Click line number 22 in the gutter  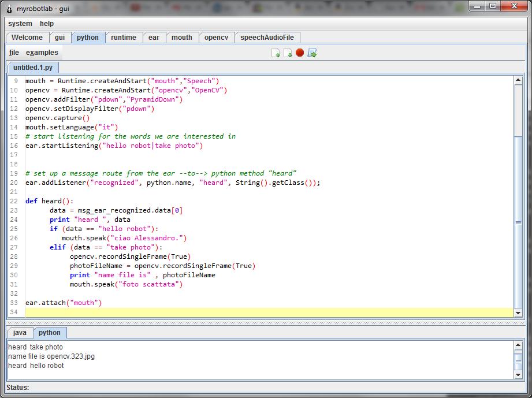click(14, 201)
